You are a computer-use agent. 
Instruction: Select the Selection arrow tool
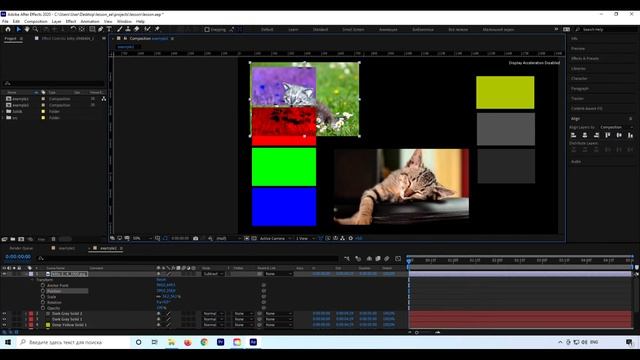click(18, 29)
